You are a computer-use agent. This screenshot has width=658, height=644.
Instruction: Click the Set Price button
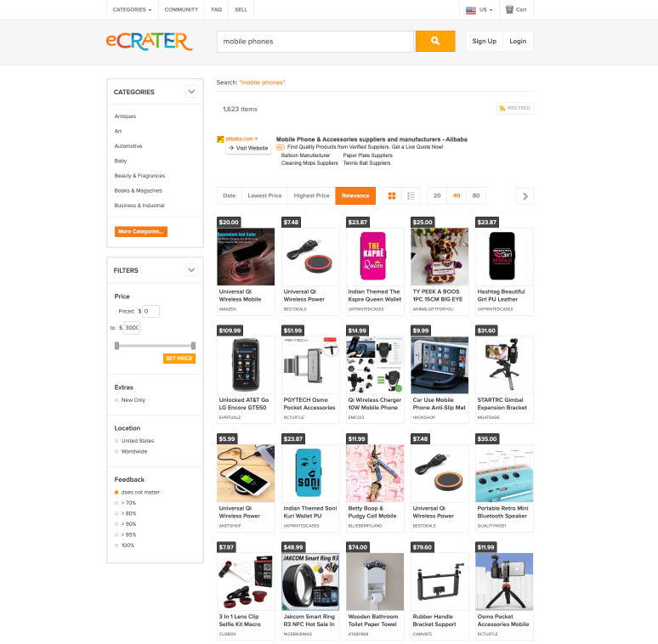pyautogui.click(x=179, y=359)
